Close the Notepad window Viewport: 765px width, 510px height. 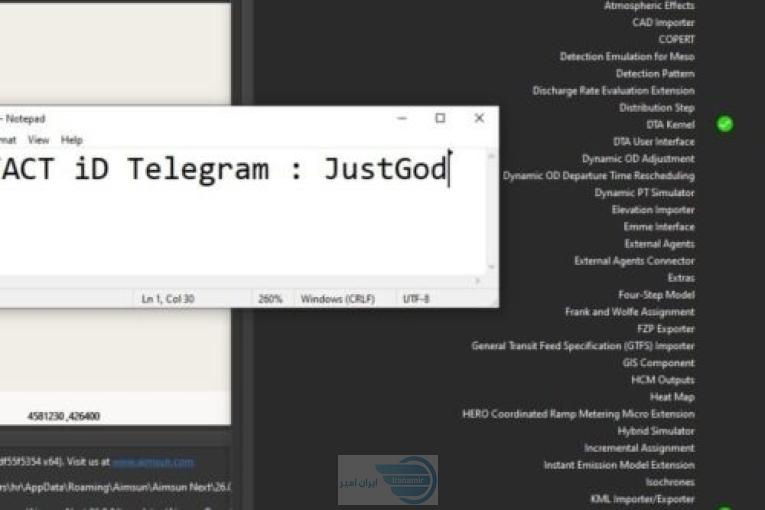pos(479,118)
